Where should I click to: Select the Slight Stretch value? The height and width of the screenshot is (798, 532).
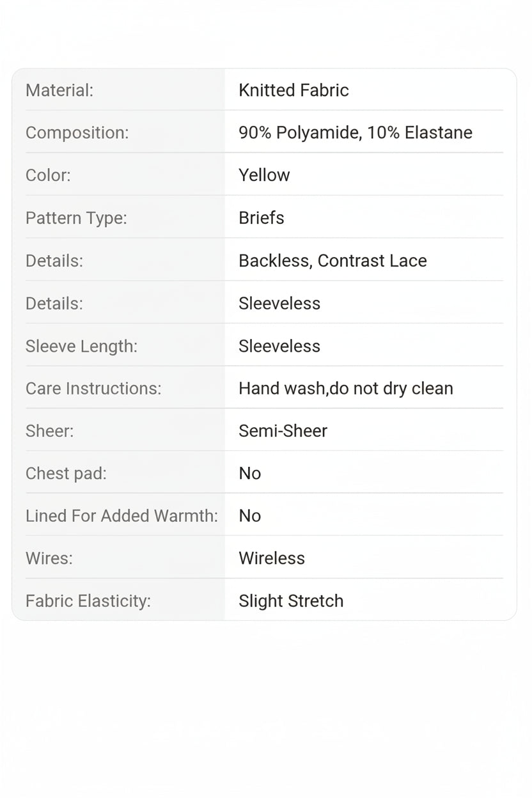click(291, 601)
